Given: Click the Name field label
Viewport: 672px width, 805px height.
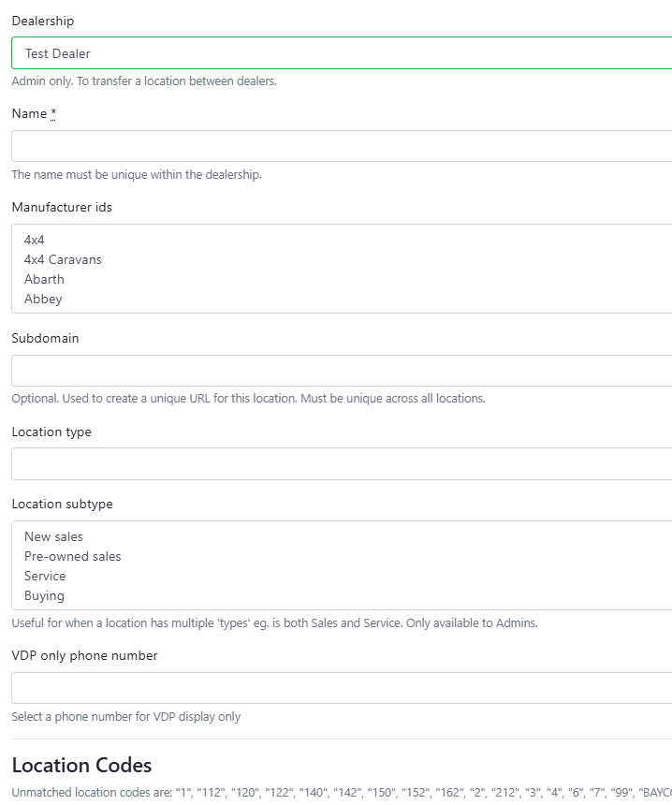Looking at the screenshot, I should [29, 113].
